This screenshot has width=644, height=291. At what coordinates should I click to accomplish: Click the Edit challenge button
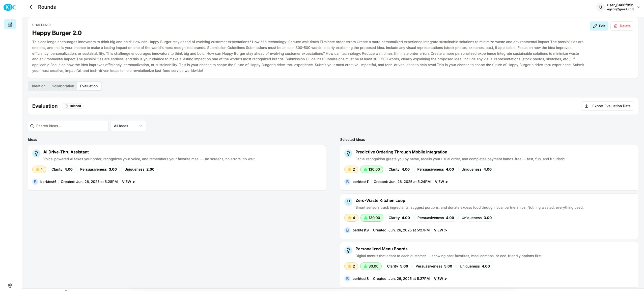coord(599,26)
